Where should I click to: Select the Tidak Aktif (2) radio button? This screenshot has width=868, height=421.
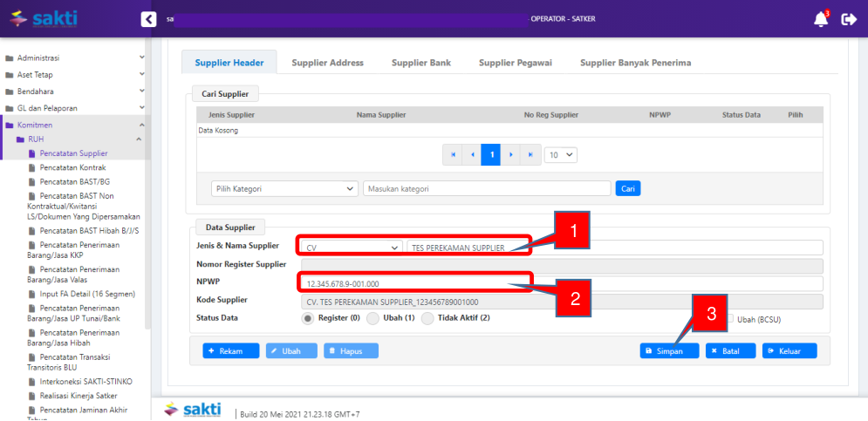(427, 318)
